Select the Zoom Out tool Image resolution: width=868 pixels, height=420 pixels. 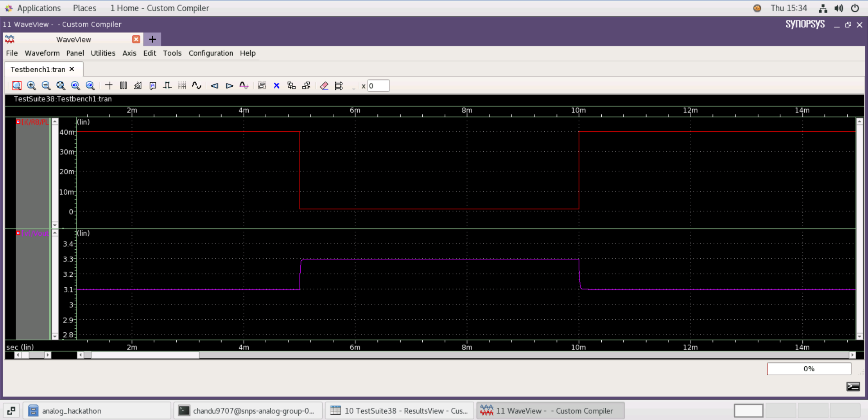point(46,85)
